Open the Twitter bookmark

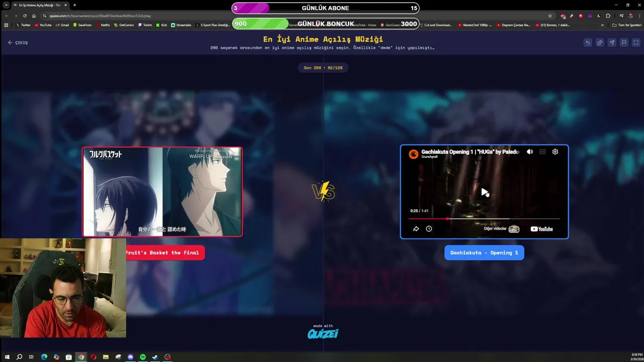[23, 25]
